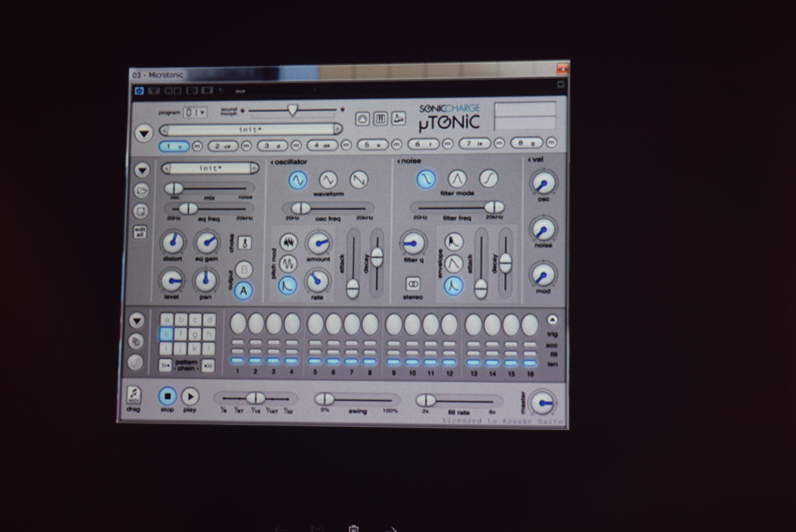
Task: Click the clear pattern eraser icon
Action: point(135,362)
